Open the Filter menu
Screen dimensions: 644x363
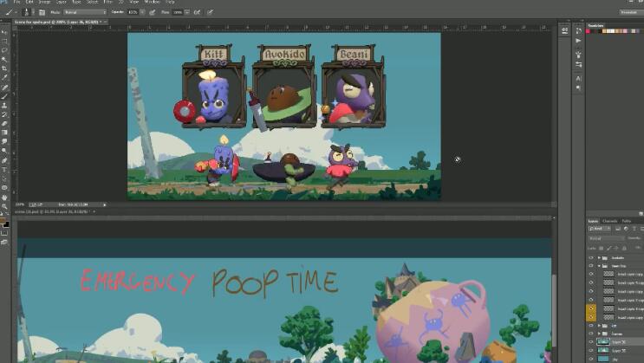(108, 2)
